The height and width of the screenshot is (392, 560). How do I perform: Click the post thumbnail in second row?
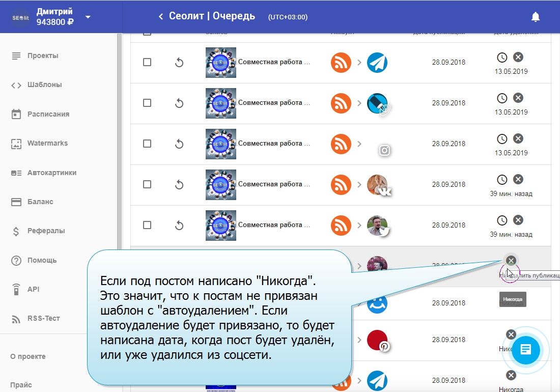(220, 103)
